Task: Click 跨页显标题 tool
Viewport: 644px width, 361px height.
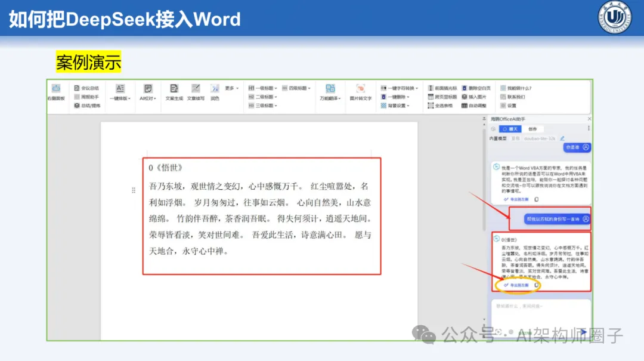Action: (x=442, y=97)
